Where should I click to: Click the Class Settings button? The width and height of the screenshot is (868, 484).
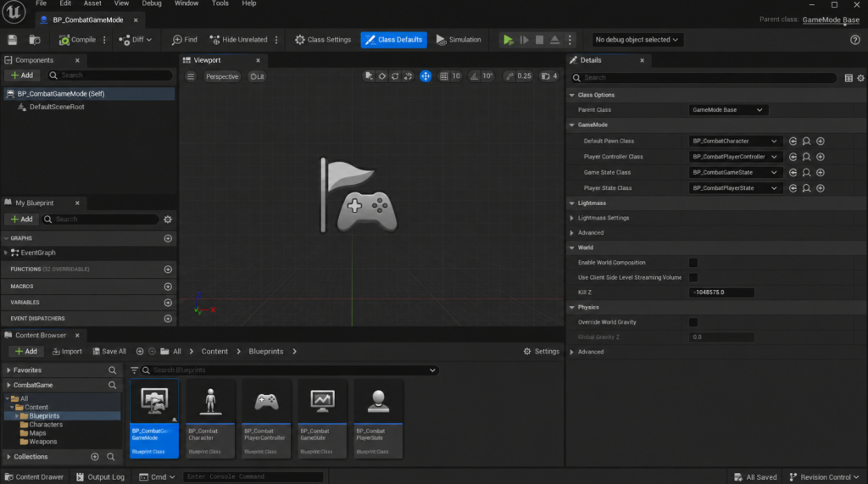[323, 40]
